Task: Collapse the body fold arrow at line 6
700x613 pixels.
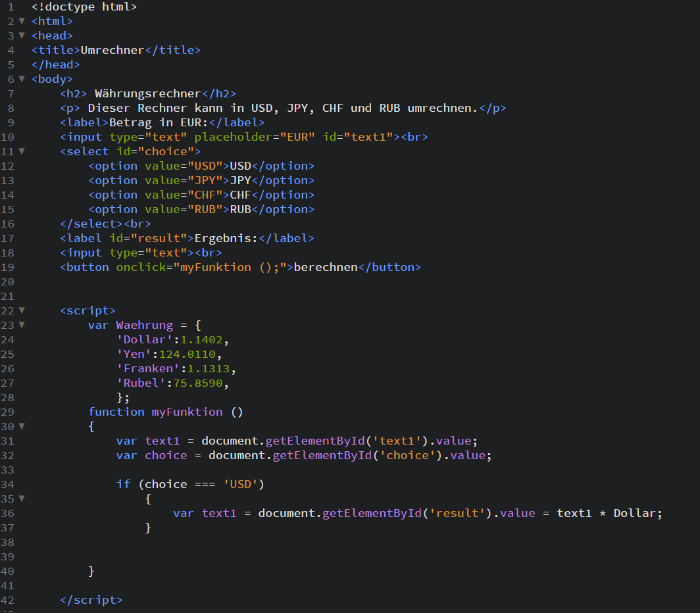Action: pyautogui.click(x=22, y=78)
